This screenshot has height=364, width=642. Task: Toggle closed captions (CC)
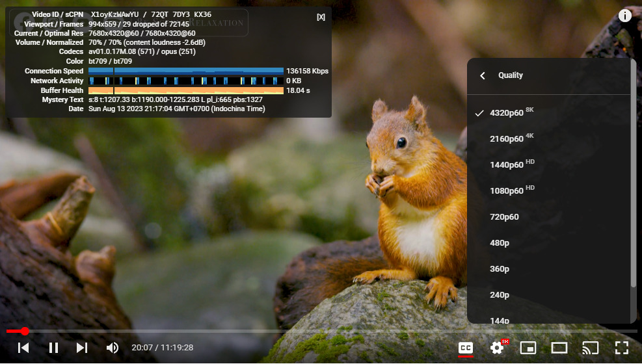point(466,348)
